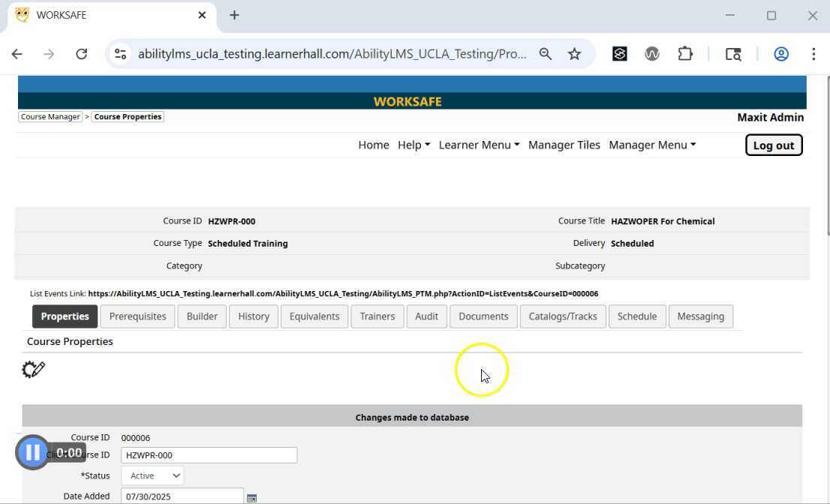This screenshot has height=504, width=830.
Task: Open the calendar picker beside Date Added
Action: (x=251, y=498)
